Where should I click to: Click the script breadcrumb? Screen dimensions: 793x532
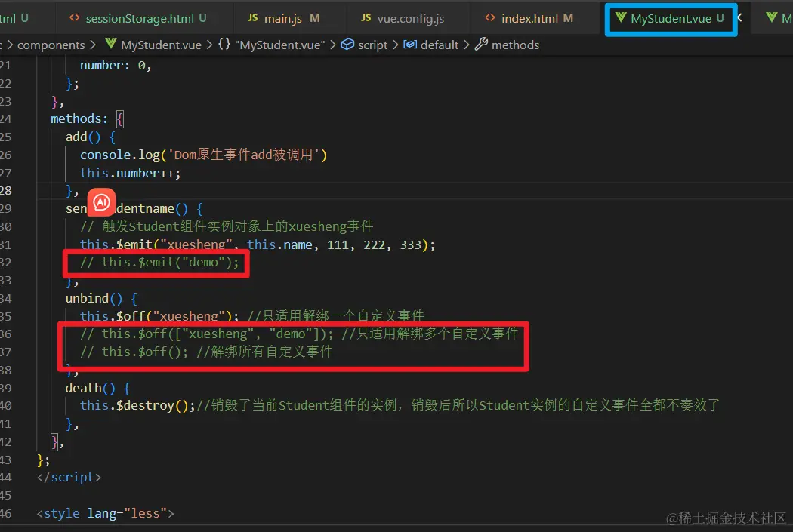click(364, 45)
